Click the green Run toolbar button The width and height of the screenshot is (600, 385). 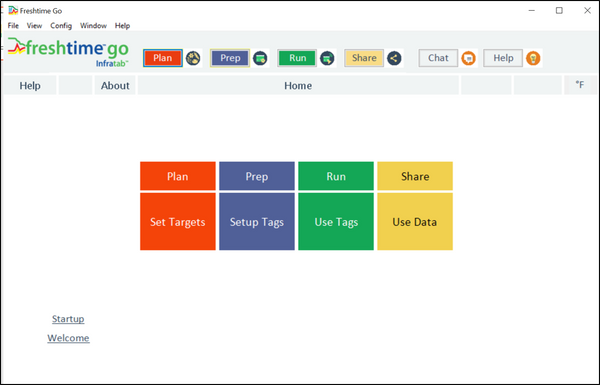pos(297,58)
